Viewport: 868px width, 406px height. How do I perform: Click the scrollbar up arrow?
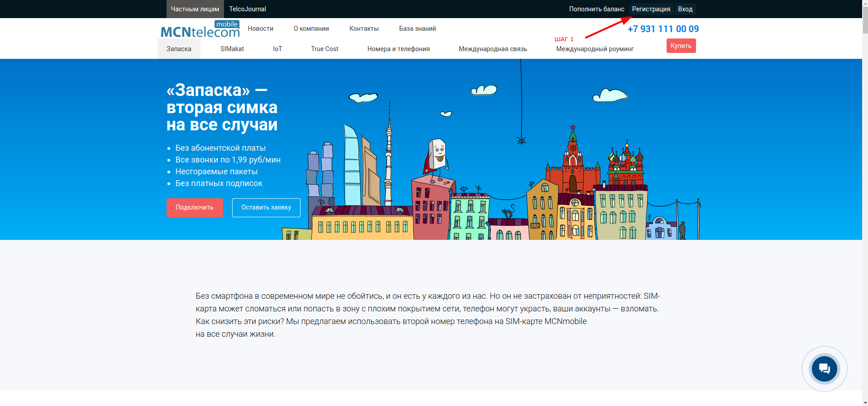tap(865, 3)
